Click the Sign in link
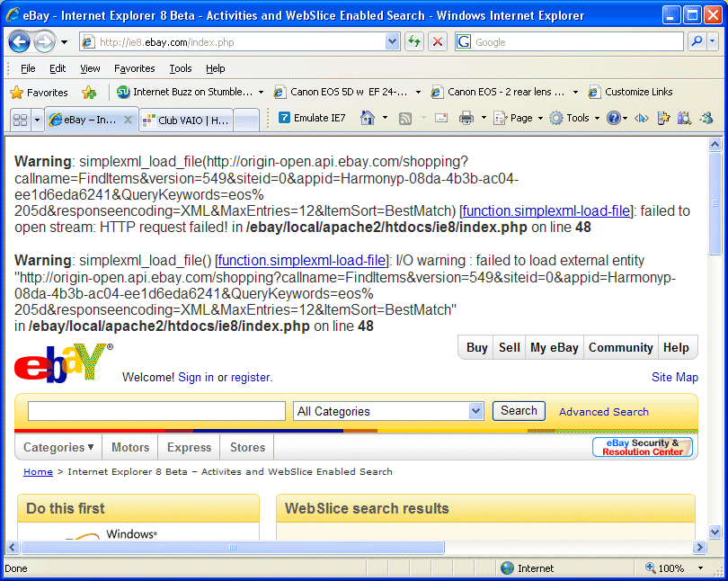The image size is (728, 581). pyautogui.click(x=196, y=377)
